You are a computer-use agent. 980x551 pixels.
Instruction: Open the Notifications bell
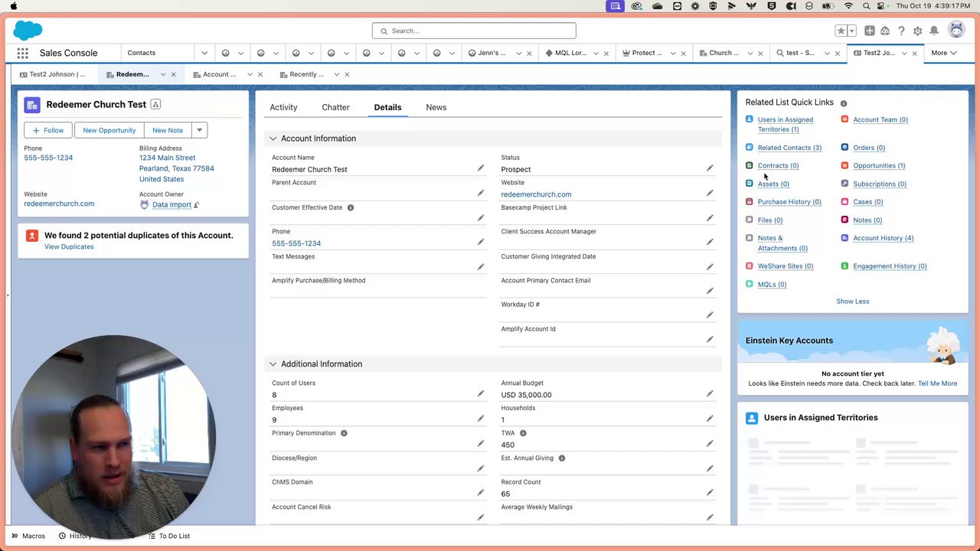click(x=934, y=31)
